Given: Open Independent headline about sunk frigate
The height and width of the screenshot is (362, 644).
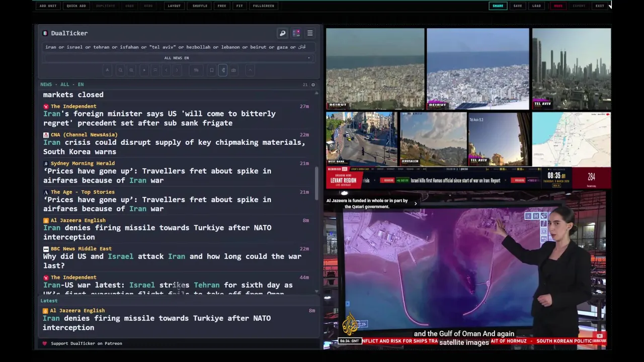Looking at the screenshot, I should coord(159,118).
